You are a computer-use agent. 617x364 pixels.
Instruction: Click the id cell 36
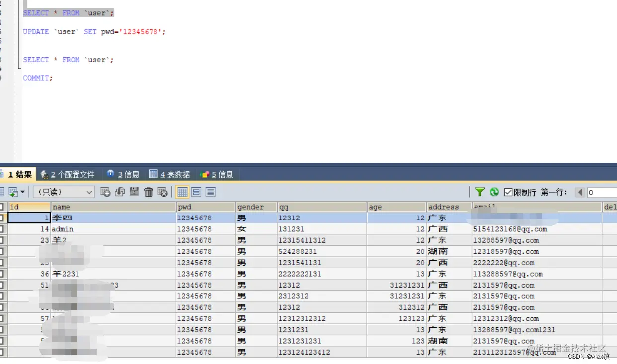[x=29, y=274]
